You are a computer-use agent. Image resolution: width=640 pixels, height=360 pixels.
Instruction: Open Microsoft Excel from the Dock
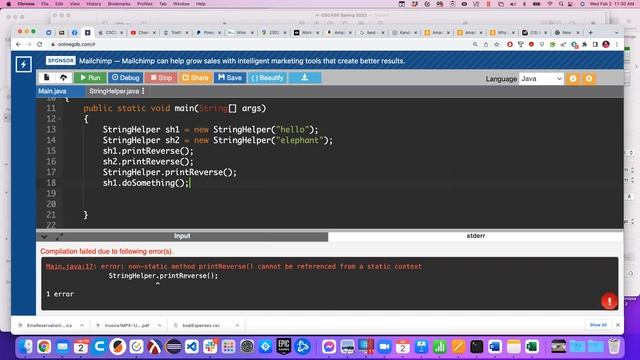point(531,347)
